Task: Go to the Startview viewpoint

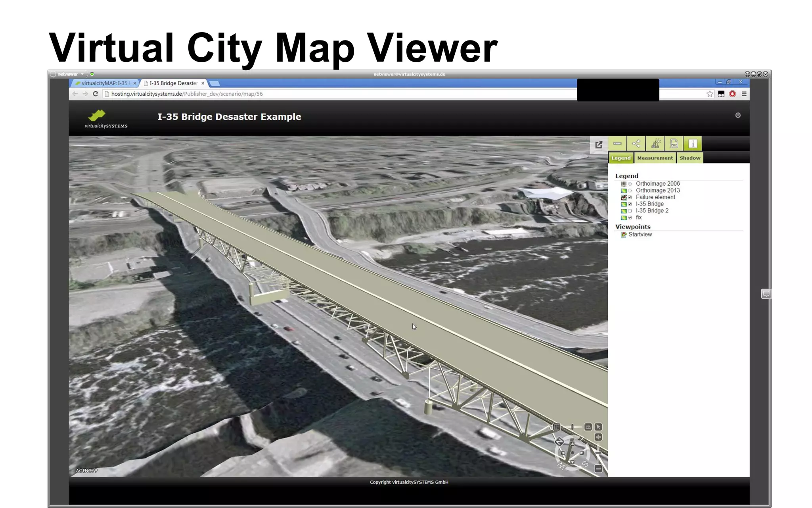Action: coord(640,235)
